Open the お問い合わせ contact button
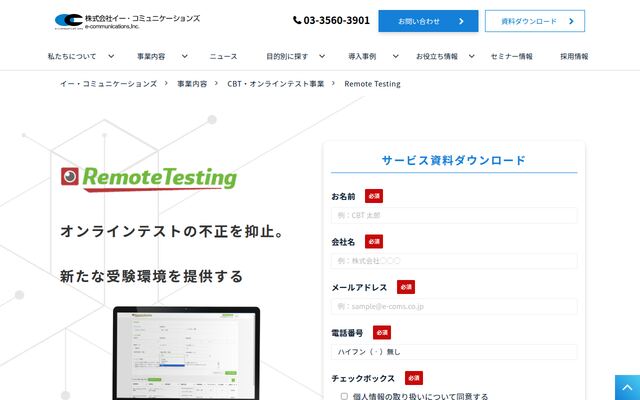The height and width of the screenshot is (400, 640). [x=428, y=21]
